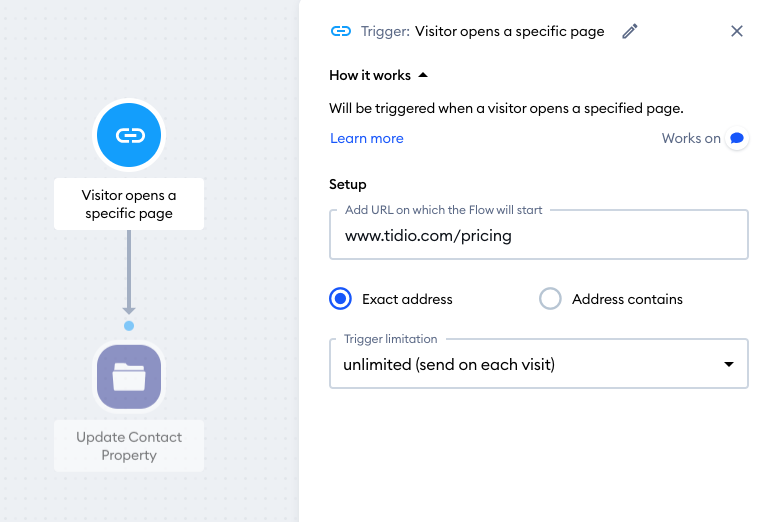Select the Exact address radio button

pos(341,299)
